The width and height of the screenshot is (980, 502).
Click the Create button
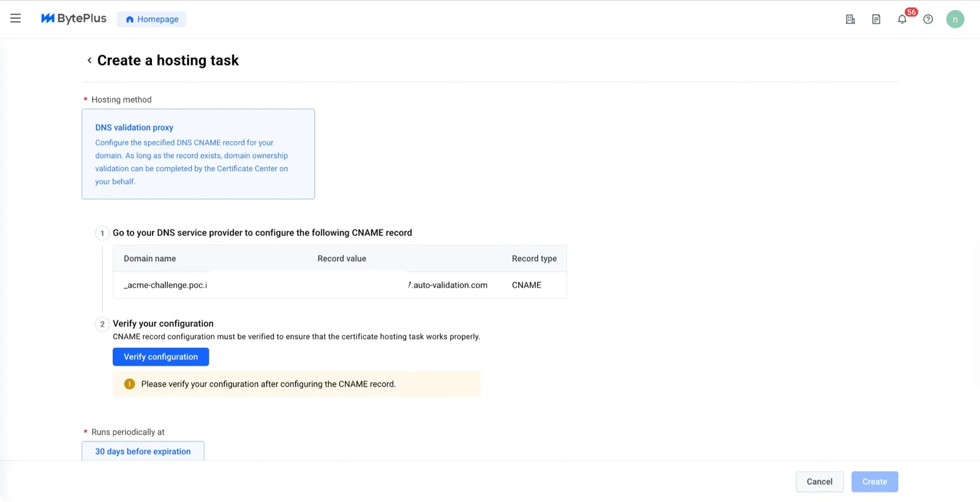pos(875,482)
